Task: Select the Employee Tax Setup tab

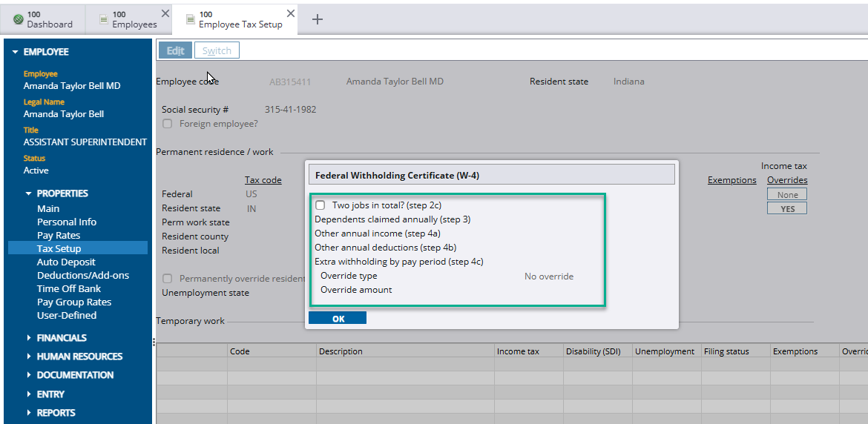Action: (x=235, y=19)
